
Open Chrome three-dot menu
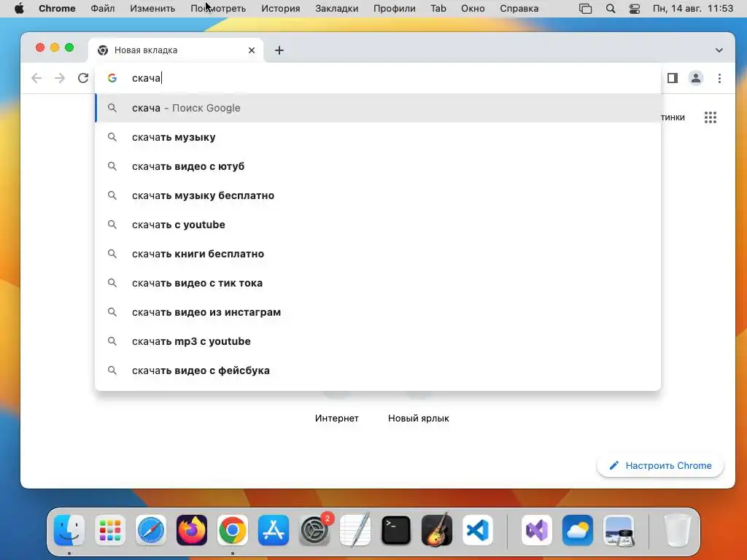pyautogui.click(x=719, y=78)
